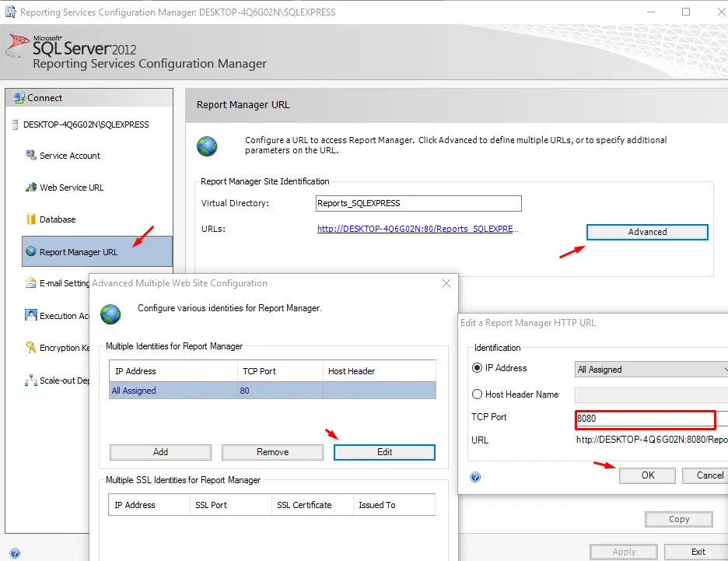The width and height of the screenshot is (728, 561).
Task: Click the Web Service URL icon
Action: click(30, 188)
